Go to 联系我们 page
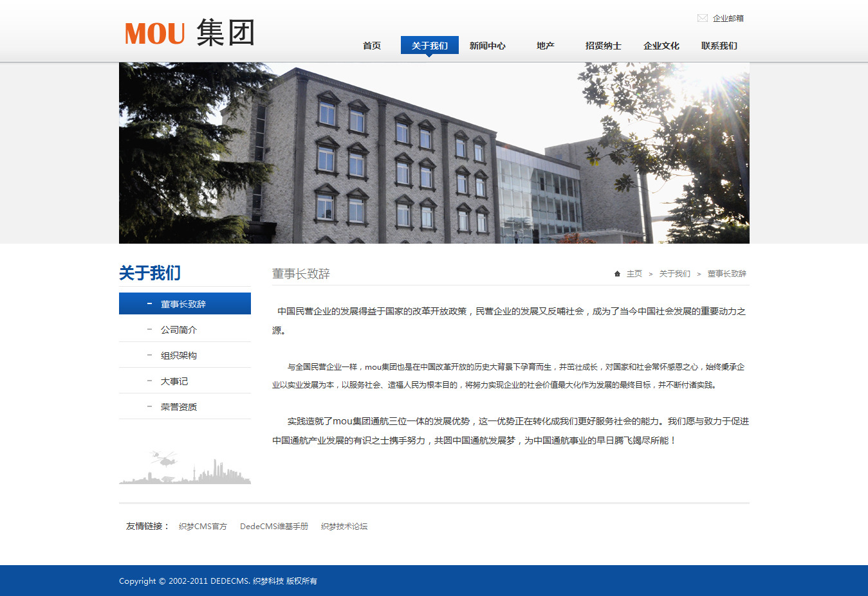The height and width of the screenshot is (596, 868). [x=719, y=46]
